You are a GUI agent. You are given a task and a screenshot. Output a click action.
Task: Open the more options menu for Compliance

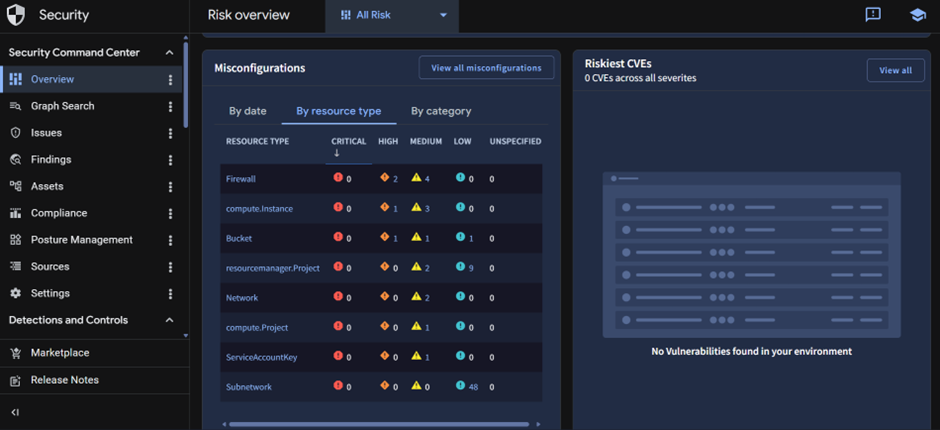click(x=170, y=214)
